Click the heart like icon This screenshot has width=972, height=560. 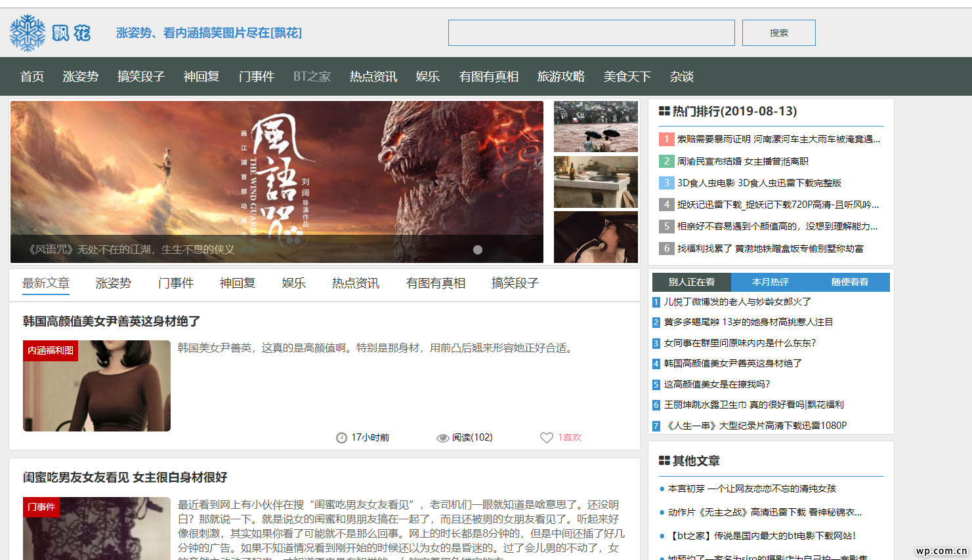click(x=546, y=437)
